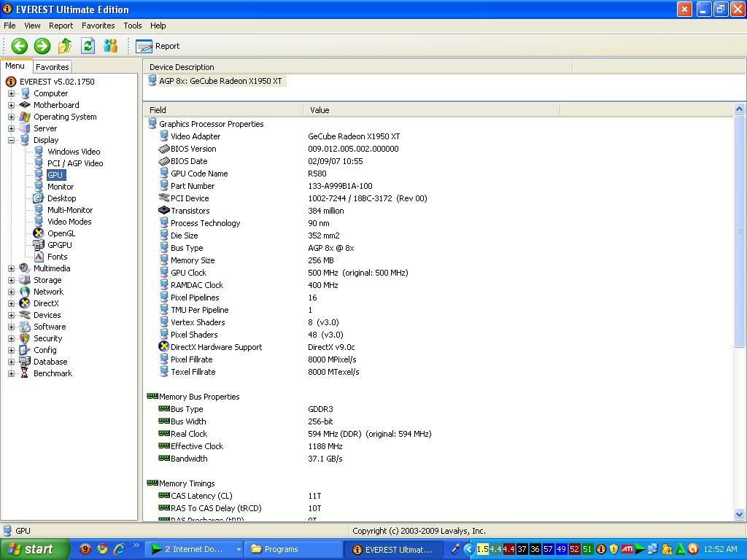Open the 2 Internet Do... taskbar group
The width and height of the screenshot is (747, 560).
pos(194,550)
